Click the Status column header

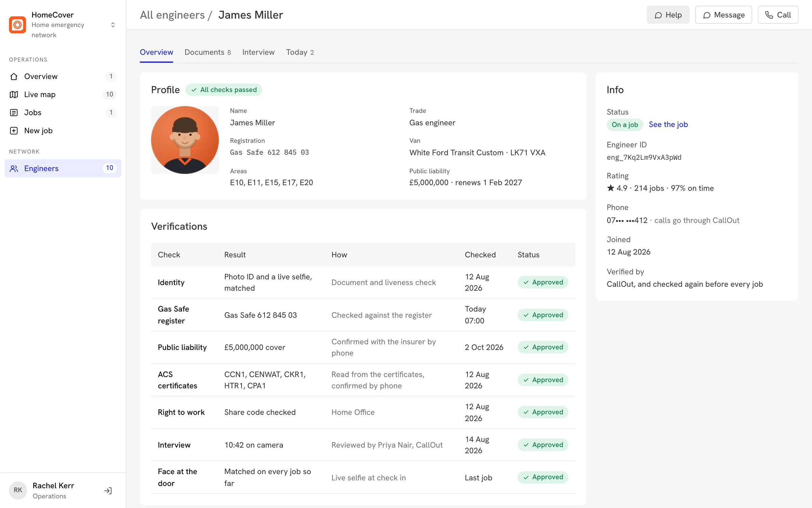pos(528,255)
